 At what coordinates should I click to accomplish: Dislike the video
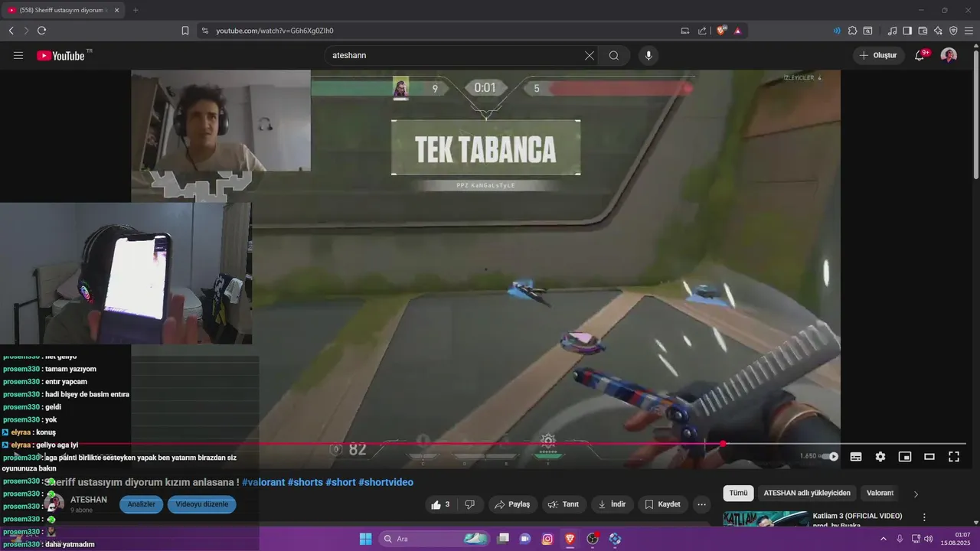pyautogui.click(x=470, y=504)
